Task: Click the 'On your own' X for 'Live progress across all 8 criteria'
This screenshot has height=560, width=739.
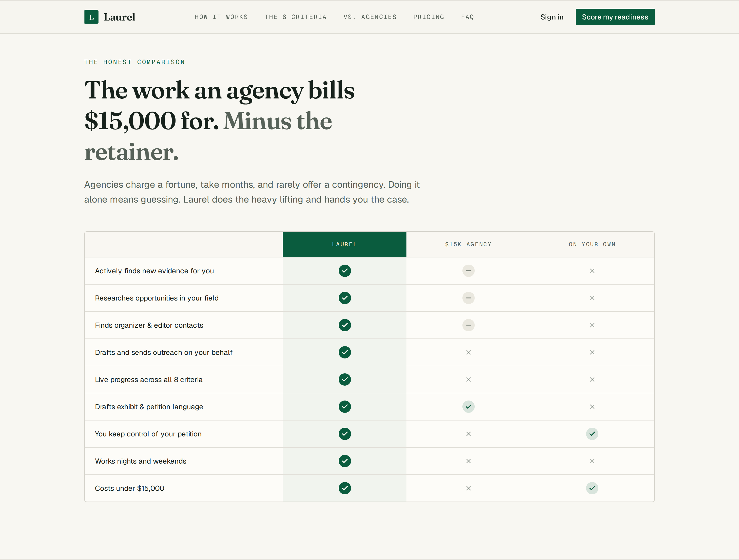Action: [592, 379]
